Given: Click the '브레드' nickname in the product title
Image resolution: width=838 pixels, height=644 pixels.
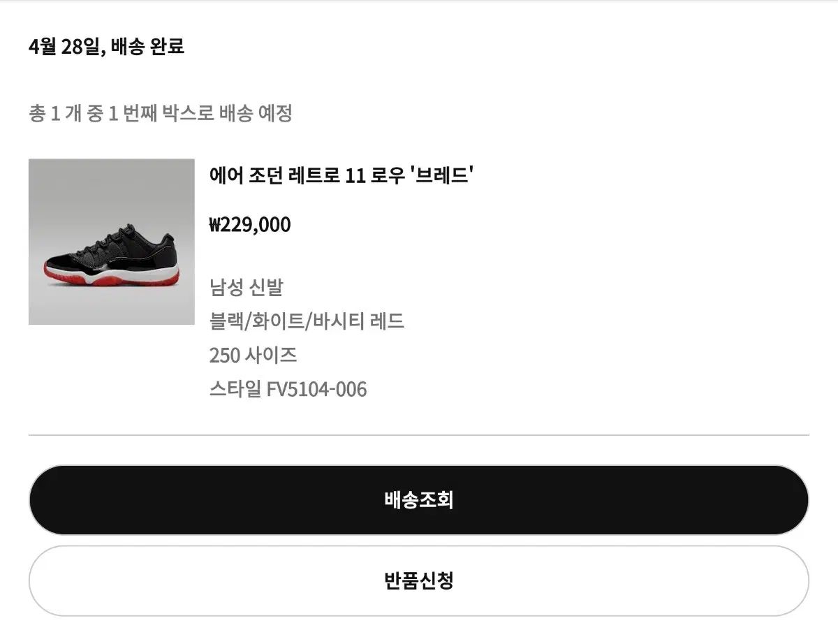Looking at the screenshot, I should [x=443, y=175].
